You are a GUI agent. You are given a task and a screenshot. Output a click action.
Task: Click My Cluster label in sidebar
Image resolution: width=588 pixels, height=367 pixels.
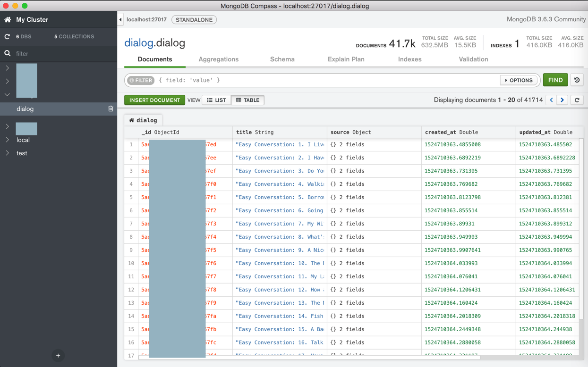coord(32,20)
